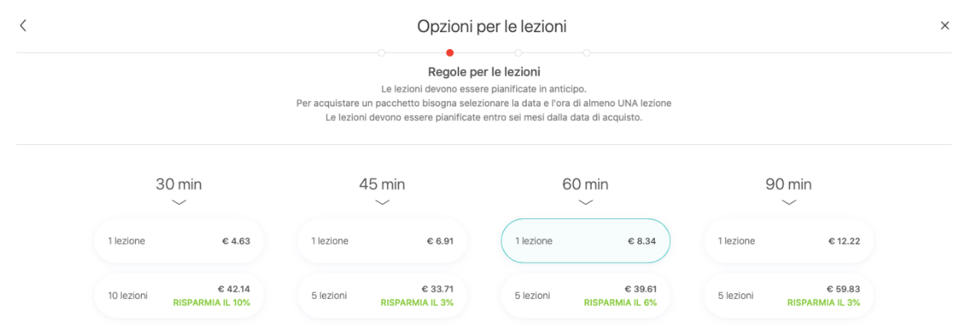
Task: Click the red current step dot
Action: pyautogui.click(x=450, y=53)
